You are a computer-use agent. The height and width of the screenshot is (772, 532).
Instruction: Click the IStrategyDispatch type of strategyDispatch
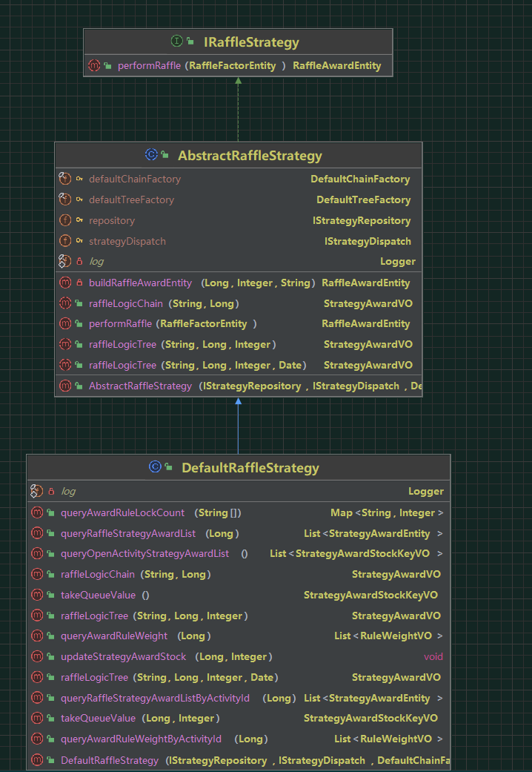(x=368, y=241)
